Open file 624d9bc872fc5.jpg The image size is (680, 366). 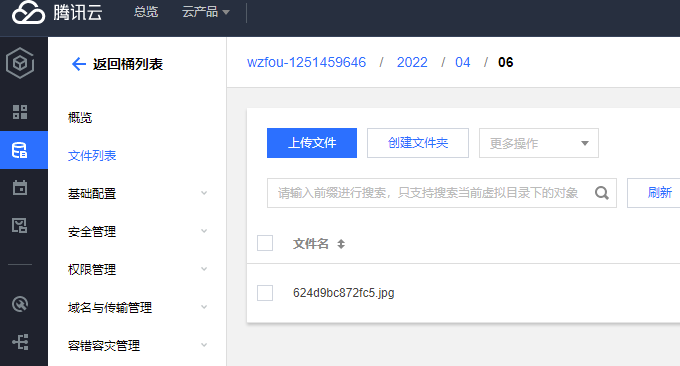pyautogui.click(x=343, y=293)
